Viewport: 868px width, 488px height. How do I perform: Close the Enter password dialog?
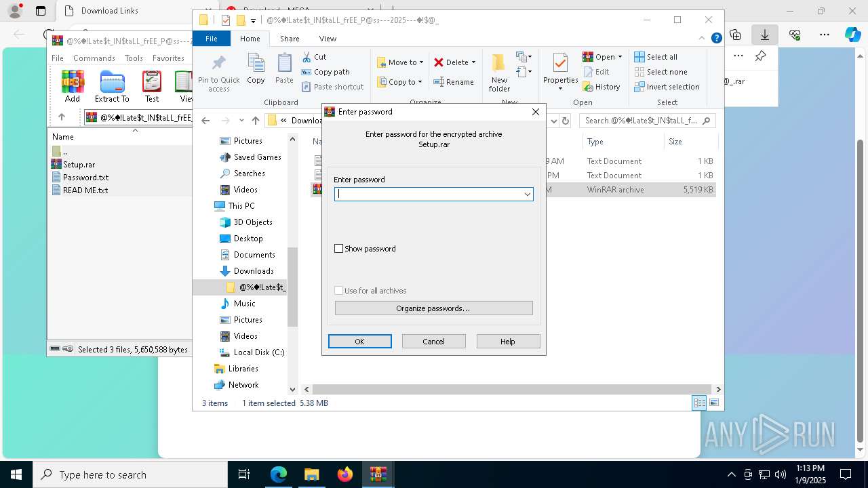tap(535, 112)
